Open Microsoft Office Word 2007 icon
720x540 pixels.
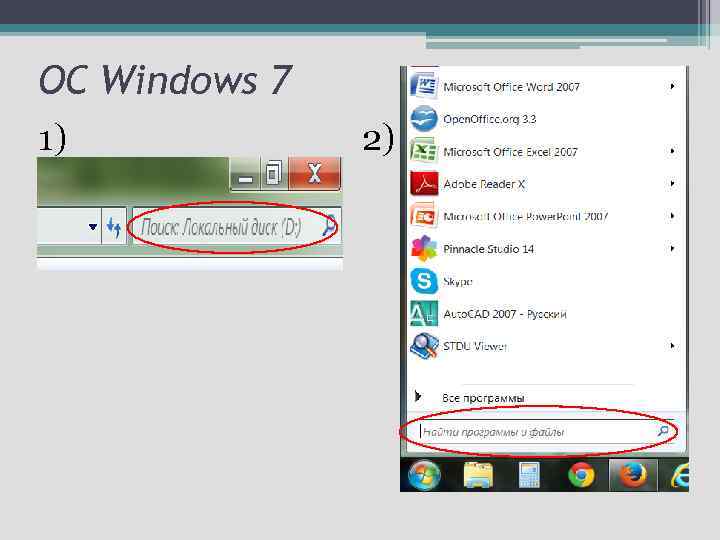[424, 85]
